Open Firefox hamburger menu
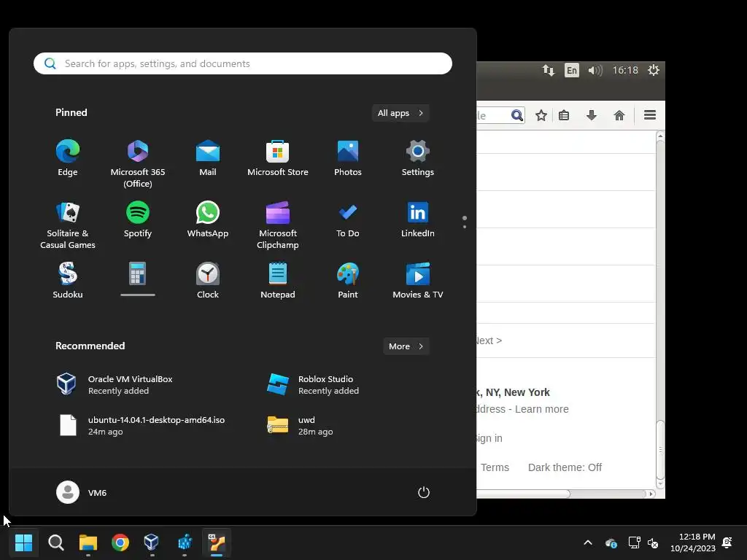747x560 pixels. (x=650, y=115)
